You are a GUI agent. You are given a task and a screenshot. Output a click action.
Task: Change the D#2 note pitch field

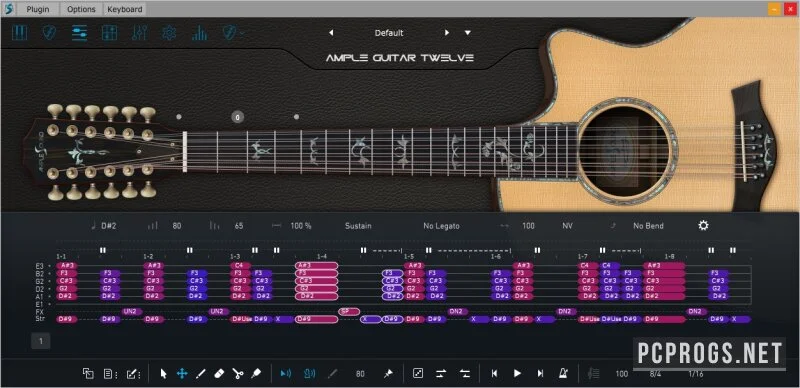(x=109, y=226)
